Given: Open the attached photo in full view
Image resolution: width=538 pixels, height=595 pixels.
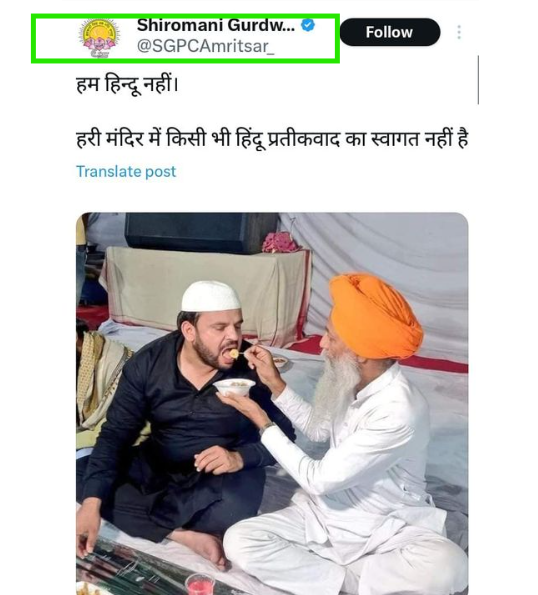Looking at the screenshot, I should pyautogui.click(x=272, y=403).
